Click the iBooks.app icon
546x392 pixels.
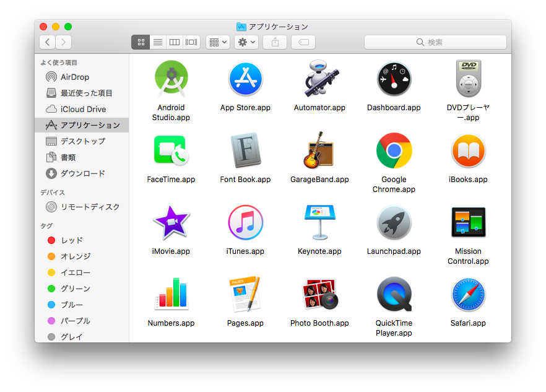pos(469,151)
